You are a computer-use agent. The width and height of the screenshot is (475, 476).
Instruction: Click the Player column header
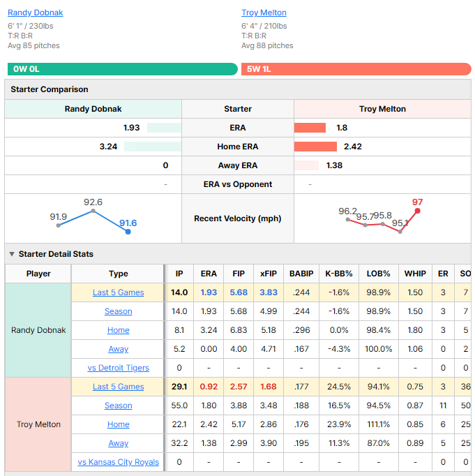pyautogui.click(x=38, y=274)
